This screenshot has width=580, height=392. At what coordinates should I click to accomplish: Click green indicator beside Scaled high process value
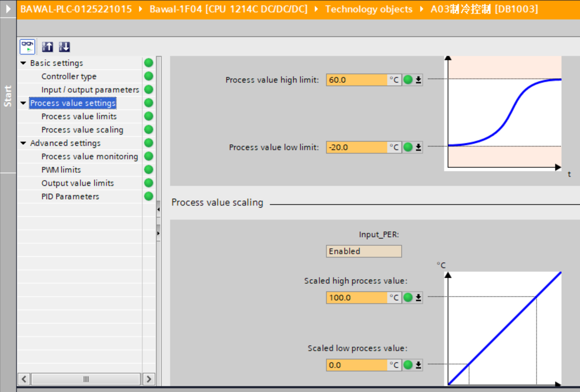tap(408, 297)
